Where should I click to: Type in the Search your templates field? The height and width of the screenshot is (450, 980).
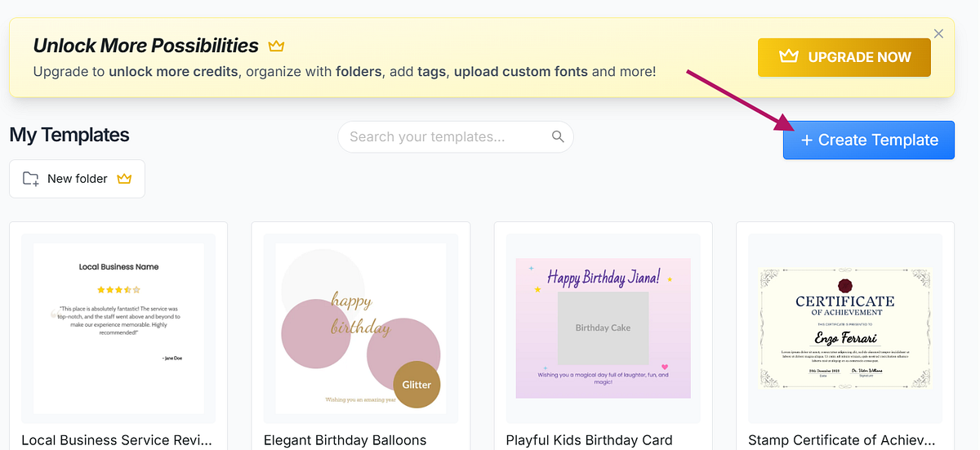click(445, 136)
